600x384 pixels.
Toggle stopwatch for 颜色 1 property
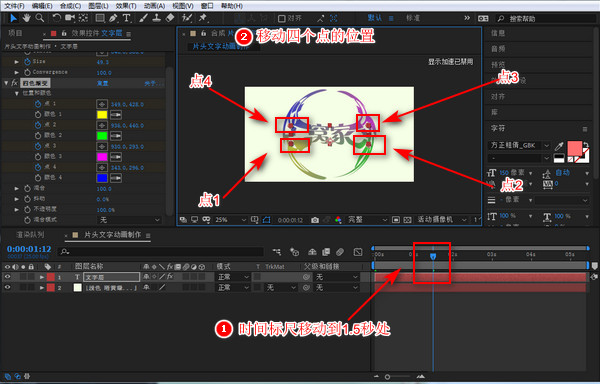38,114
